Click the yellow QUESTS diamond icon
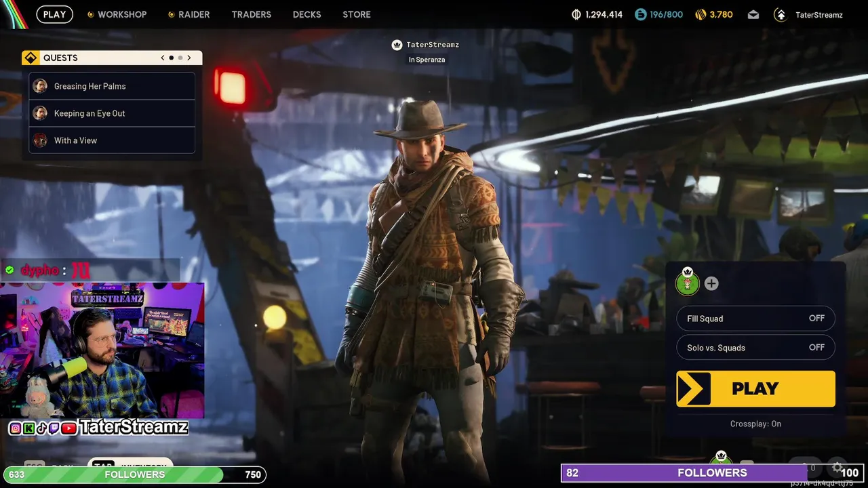Screen dimensions: 868x488 coord(30,58)
